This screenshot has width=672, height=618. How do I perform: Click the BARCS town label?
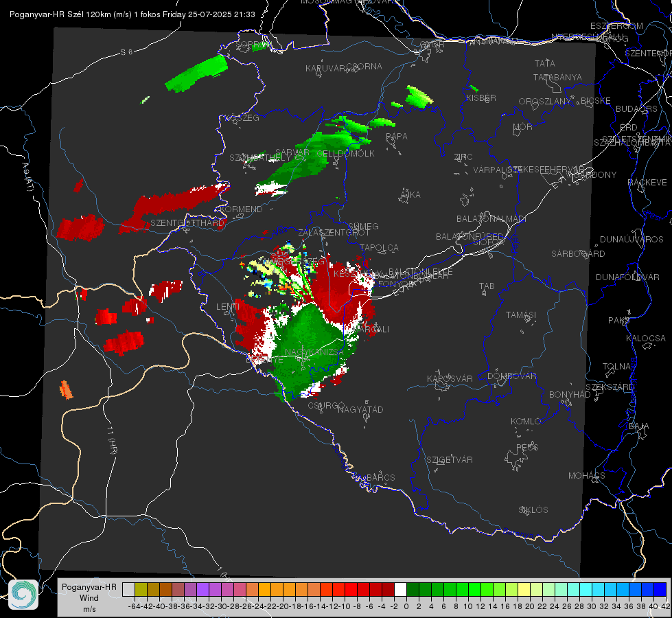point(380,477)
